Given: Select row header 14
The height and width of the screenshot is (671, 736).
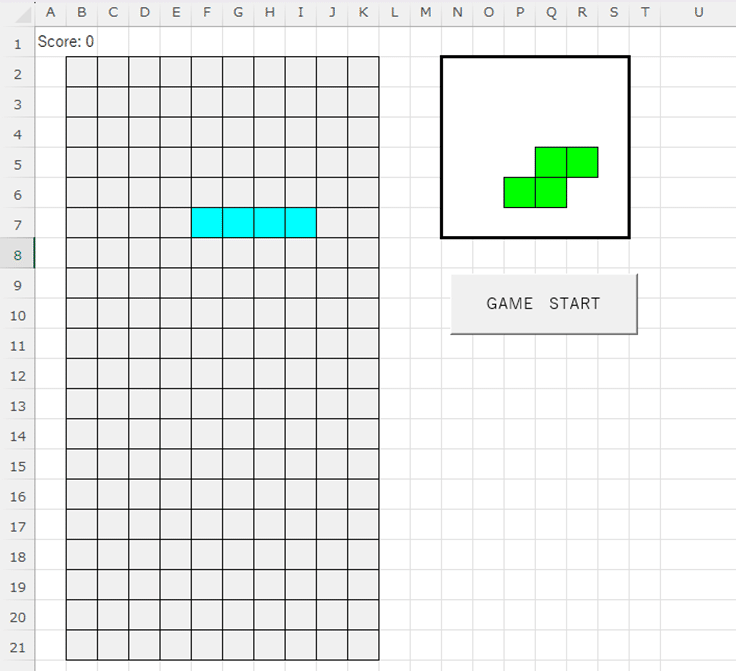Looking at the screenshot, I should pyautogui.click(x=17, y=436).
